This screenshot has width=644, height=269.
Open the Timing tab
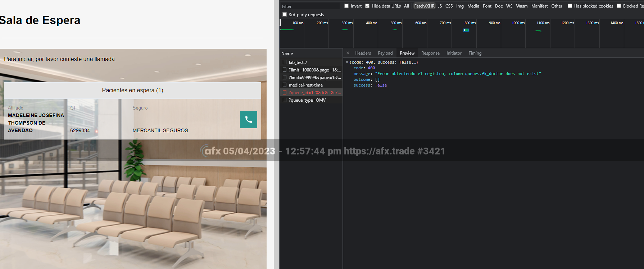[475, 53]
